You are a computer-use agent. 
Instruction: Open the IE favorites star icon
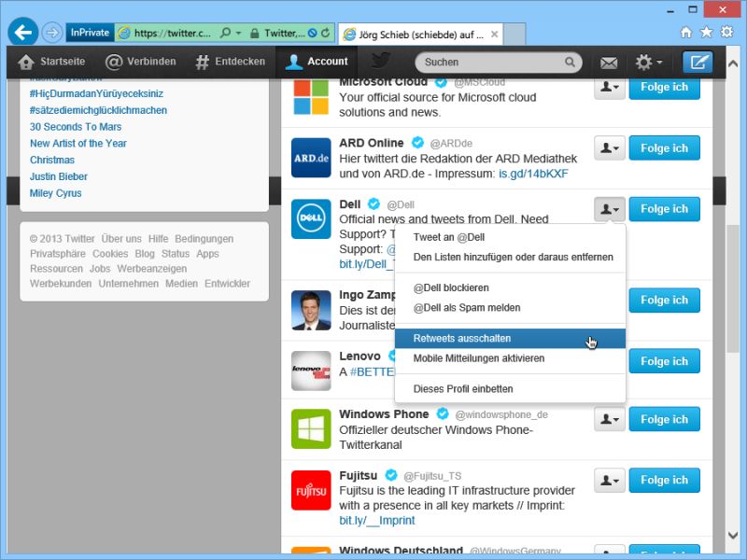click(707, 33)
